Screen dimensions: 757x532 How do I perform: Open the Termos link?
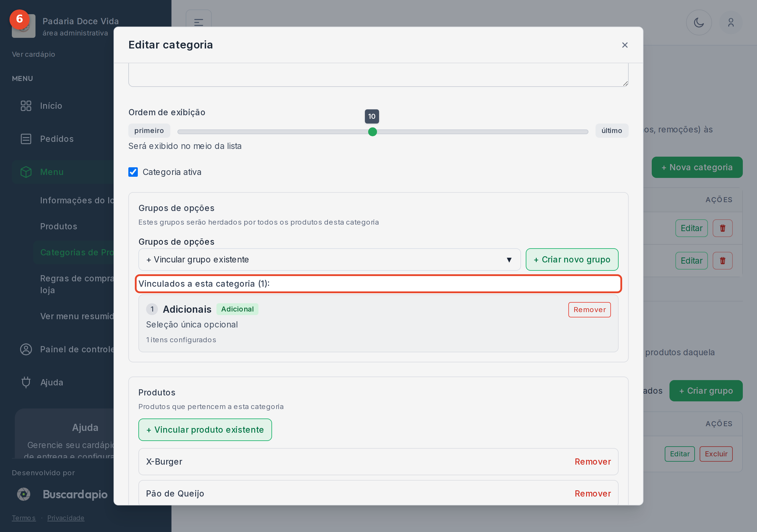pos(23,518)
